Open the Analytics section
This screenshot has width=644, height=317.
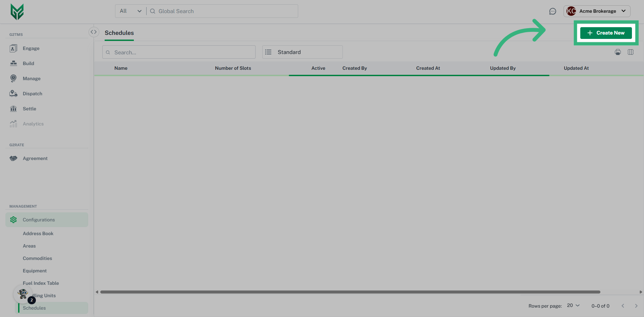tap(33, 123)
